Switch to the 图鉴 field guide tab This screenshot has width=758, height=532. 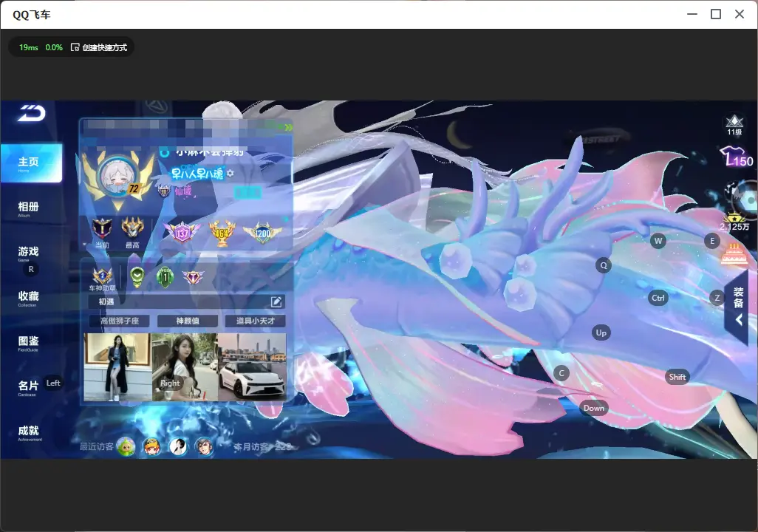click(28, 343)
